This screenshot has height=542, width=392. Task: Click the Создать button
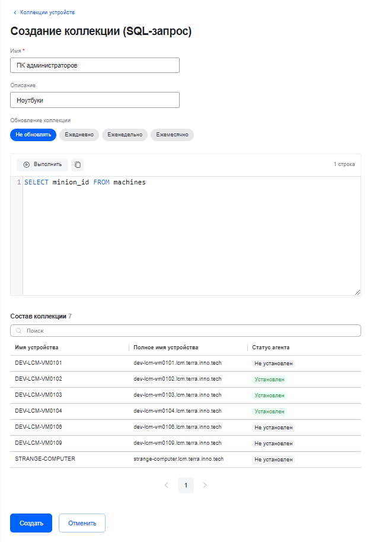pos(31,523)
